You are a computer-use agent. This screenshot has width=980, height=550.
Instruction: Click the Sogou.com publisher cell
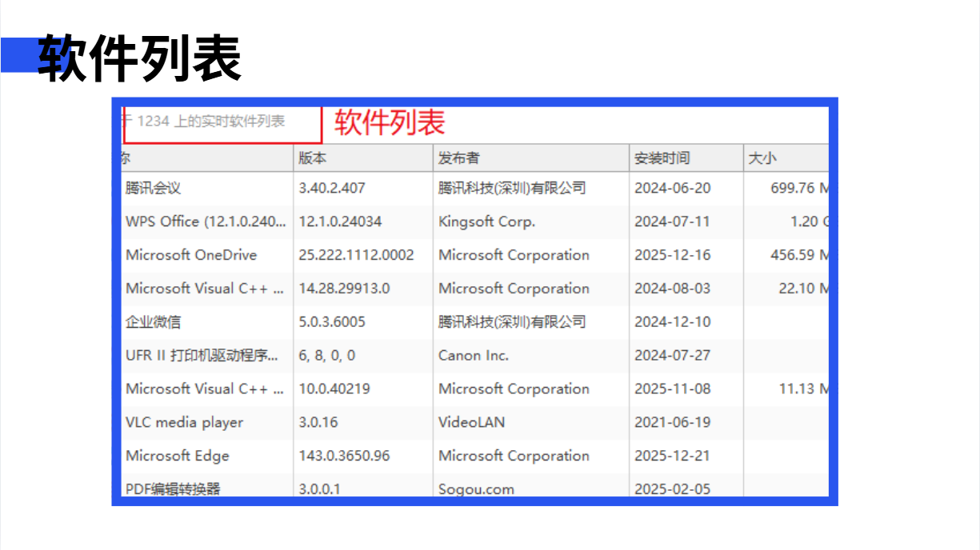click(476, 488)
